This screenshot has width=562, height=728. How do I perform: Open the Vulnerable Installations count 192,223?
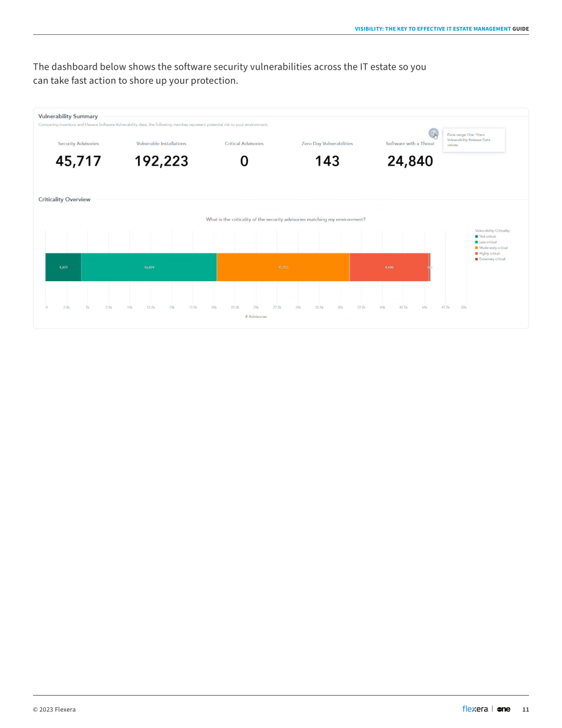click(161, 161)
